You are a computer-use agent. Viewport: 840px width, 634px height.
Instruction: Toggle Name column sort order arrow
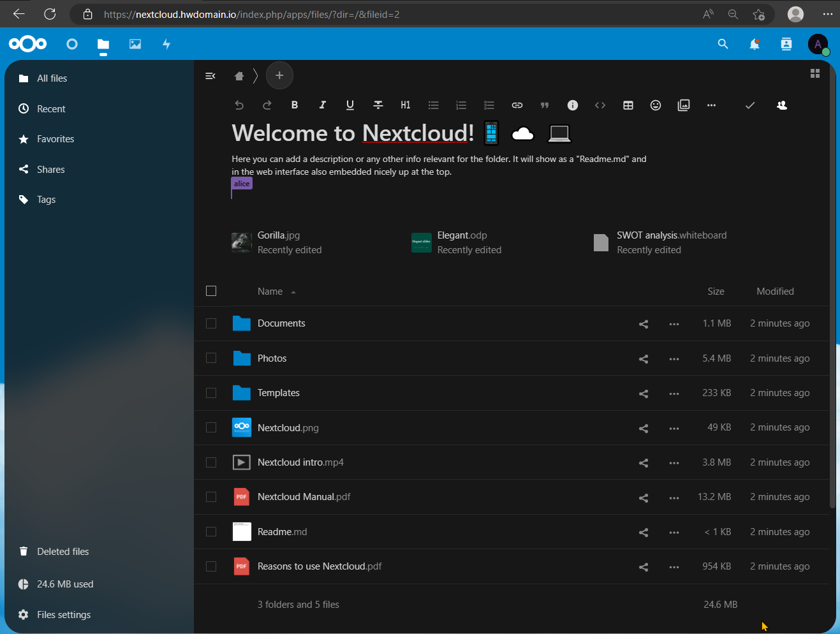click(x=293, y=291)
